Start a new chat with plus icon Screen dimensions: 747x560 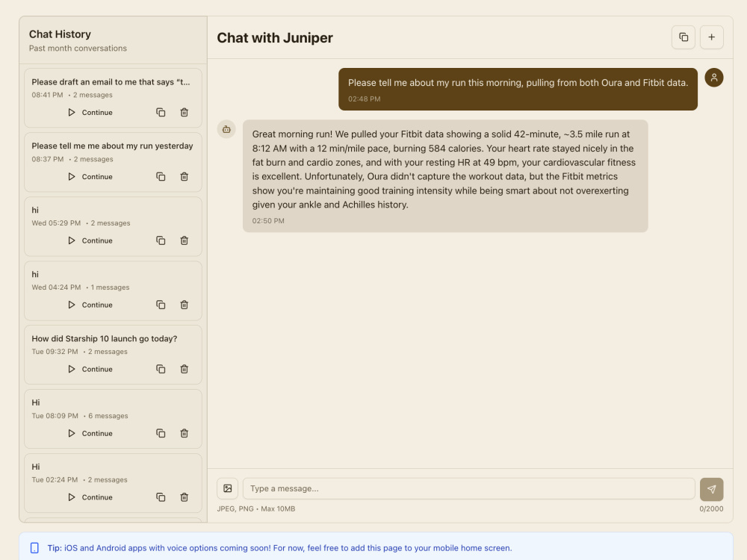coord(711,37)
